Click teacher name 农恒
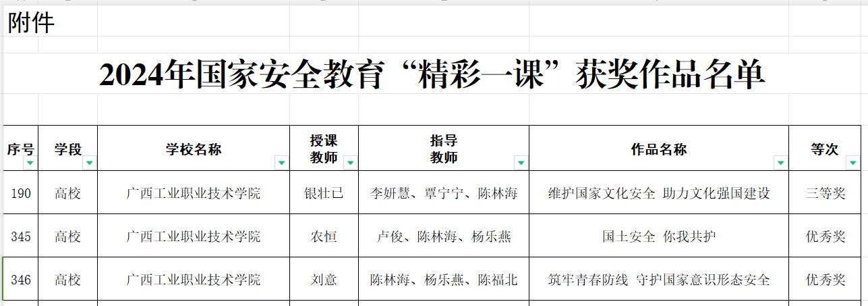 [324, 236]
